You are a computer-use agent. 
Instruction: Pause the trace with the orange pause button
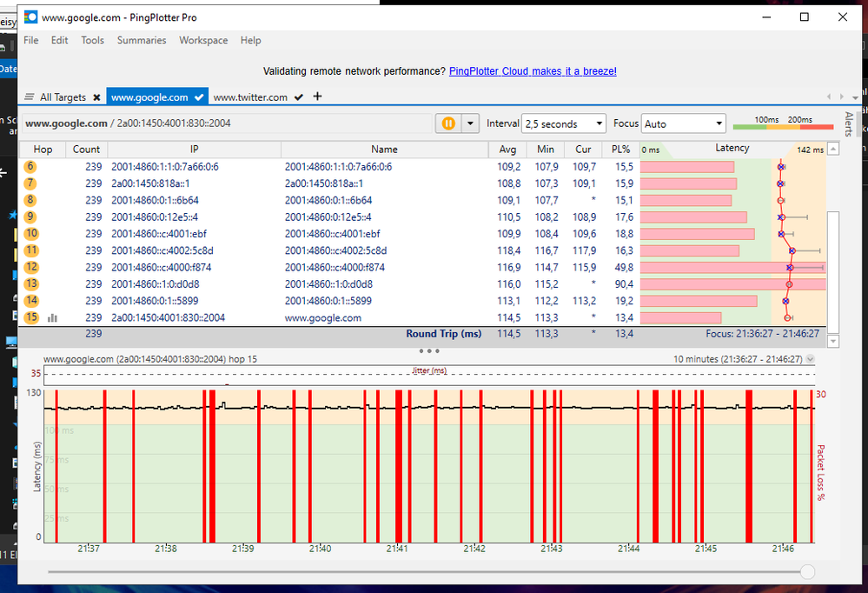pyautogui.click(x=448, y=123)
